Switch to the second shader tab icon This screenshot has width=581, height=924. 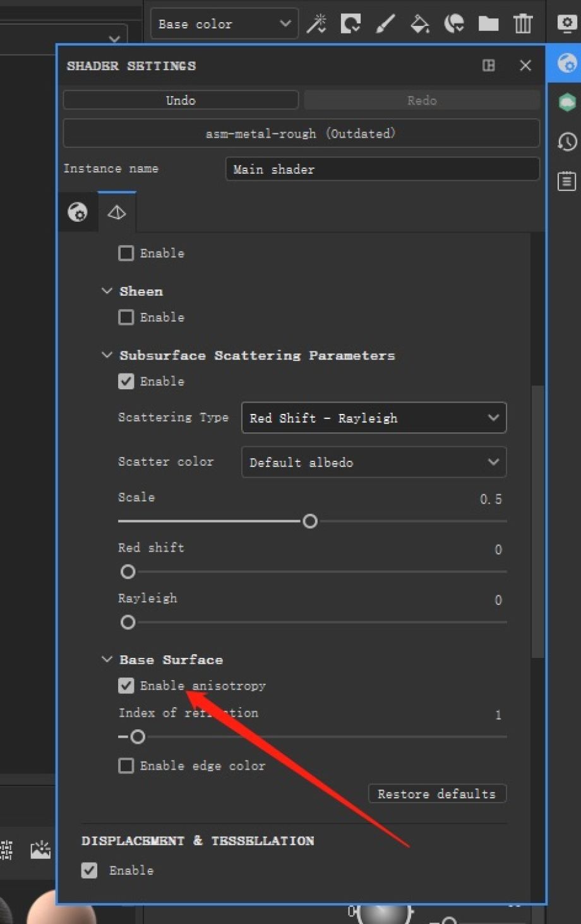(x=117, y=213)
